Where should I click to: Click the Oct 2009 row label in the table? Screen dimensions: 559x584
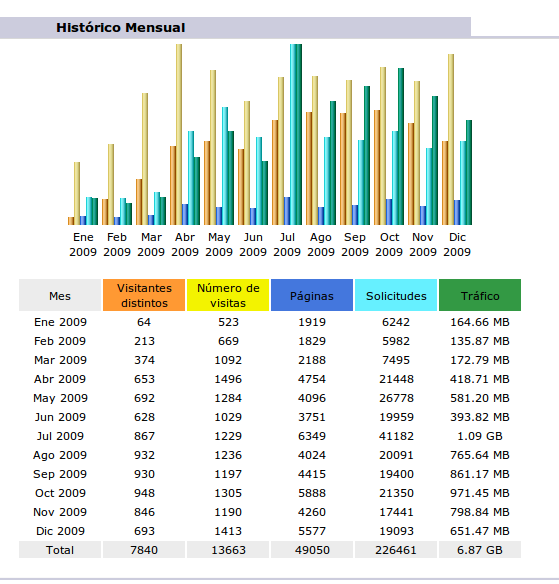[60, 493]
